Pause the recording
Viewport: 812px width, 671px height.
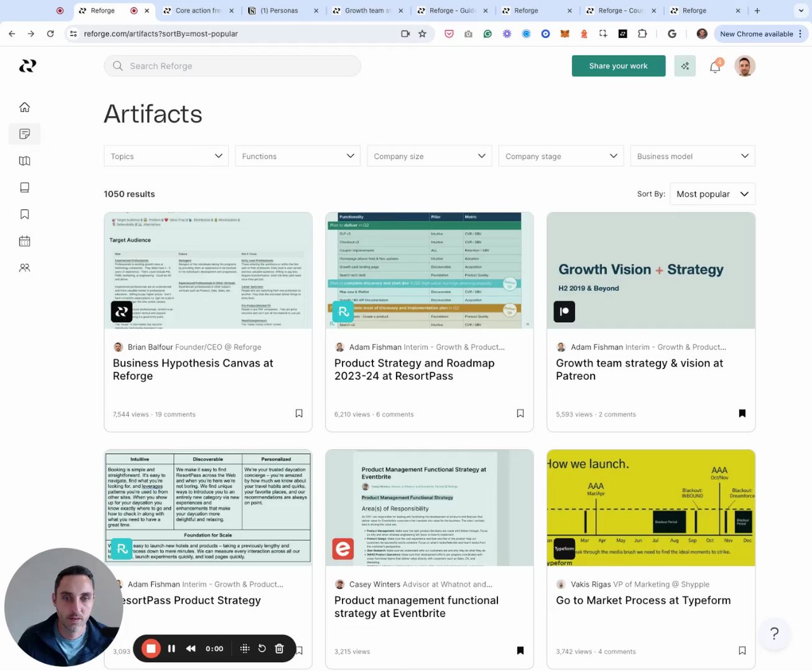(171, 648)
